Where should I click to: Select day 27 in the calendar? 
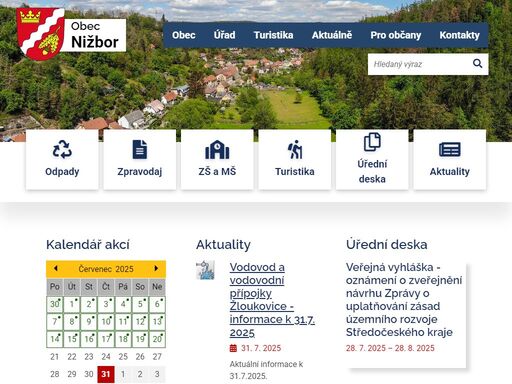tap(157, 357)
